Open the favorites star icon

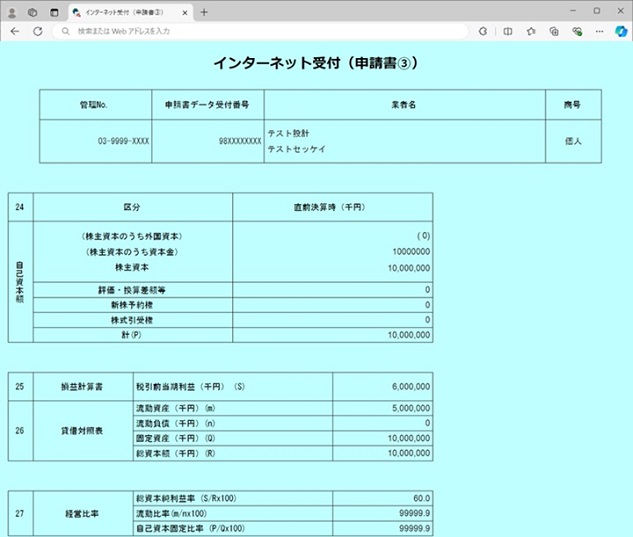[x=531, y=31]
